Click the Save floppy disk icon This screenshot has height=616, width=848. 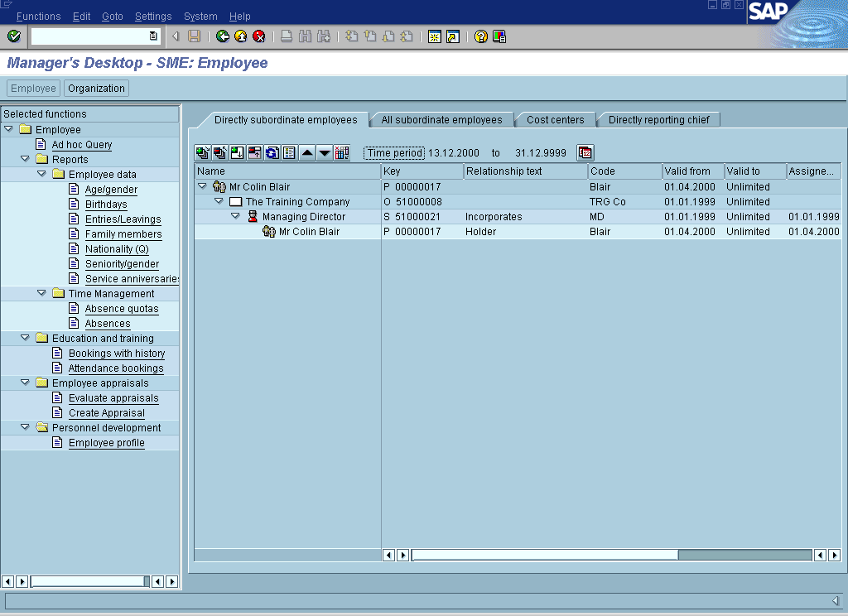(194, 36)
